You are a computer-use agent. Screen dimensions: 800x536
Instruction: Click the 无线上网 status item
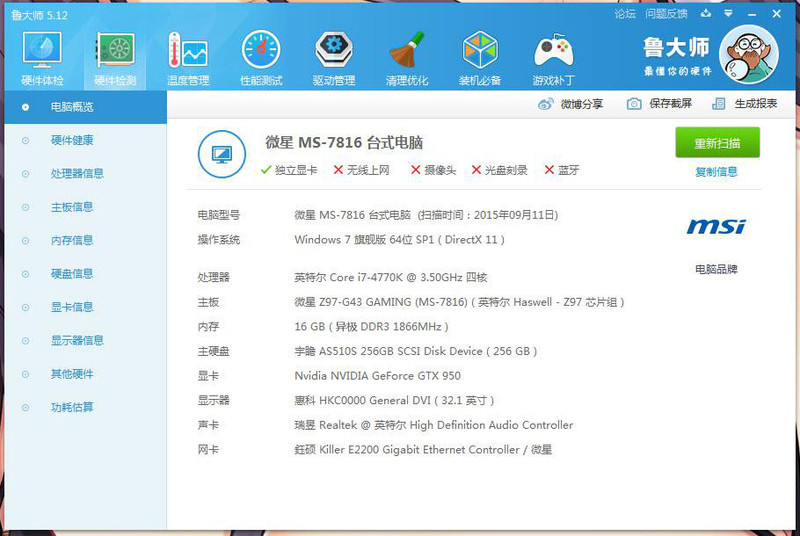pos(361,170)
